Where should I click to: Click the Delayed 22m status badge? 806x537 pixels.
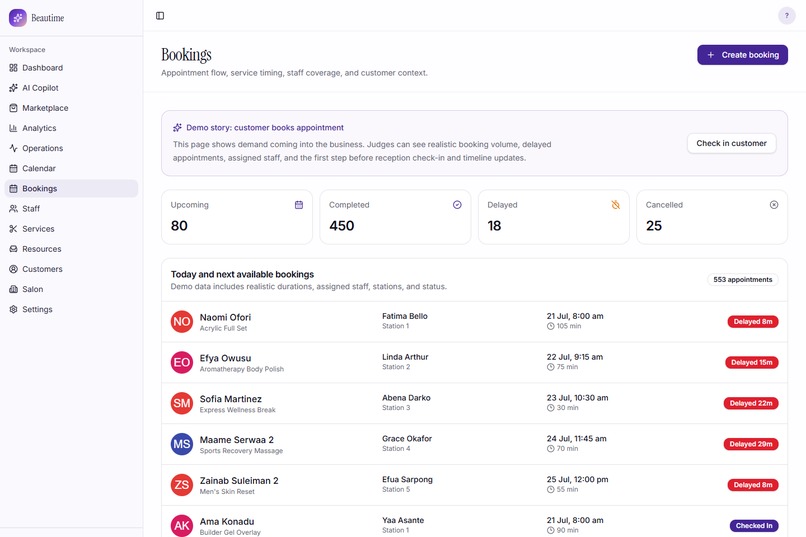point(751,403)
